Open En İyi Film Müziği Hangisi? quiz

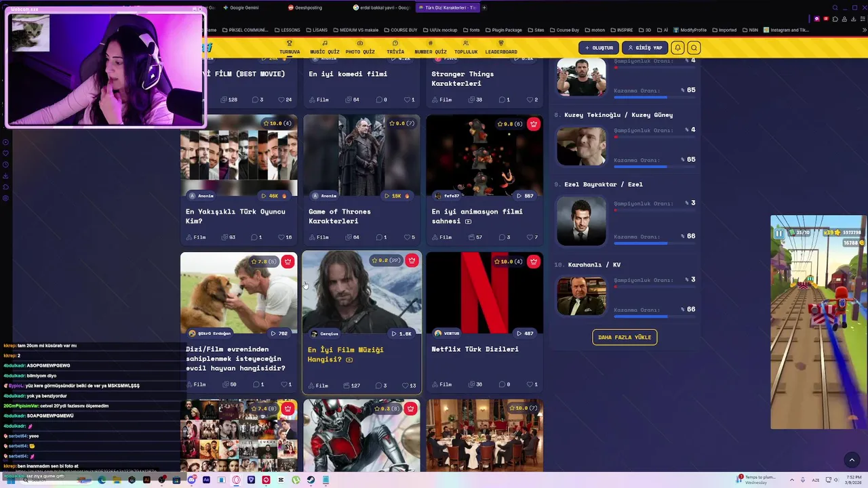point(346,354)
